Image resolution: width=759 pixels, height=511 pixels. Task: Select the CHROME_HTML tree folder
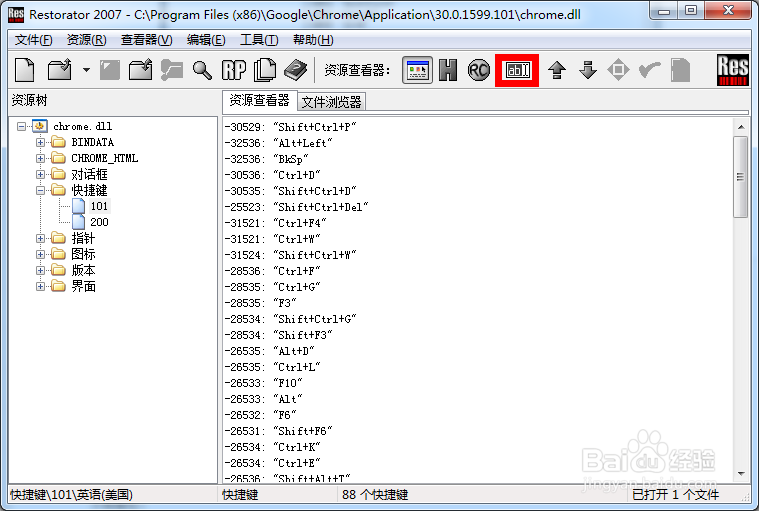tap(105, 158)
